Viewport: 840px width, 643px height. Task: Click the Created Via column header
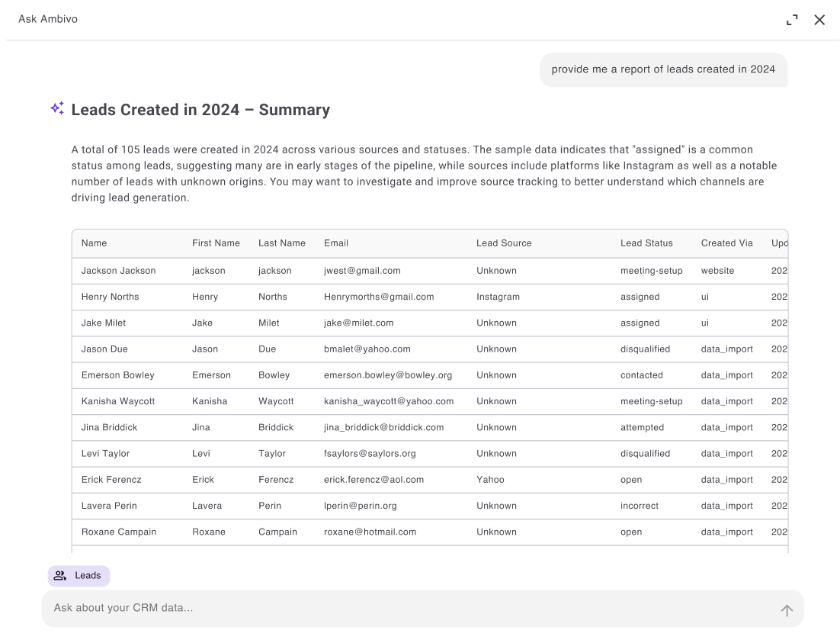[x=727, y=243]
